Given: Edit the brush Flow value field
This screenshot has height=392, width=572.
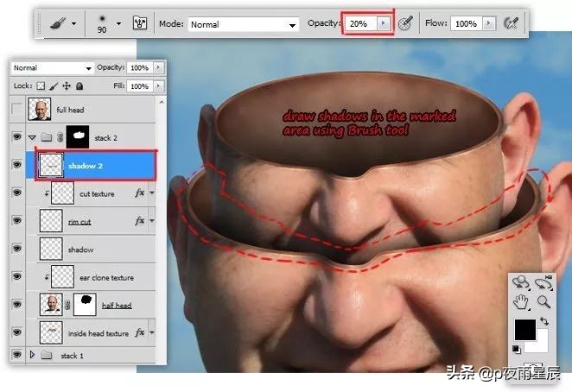Looking at the screenshot, I should [467, 23].
